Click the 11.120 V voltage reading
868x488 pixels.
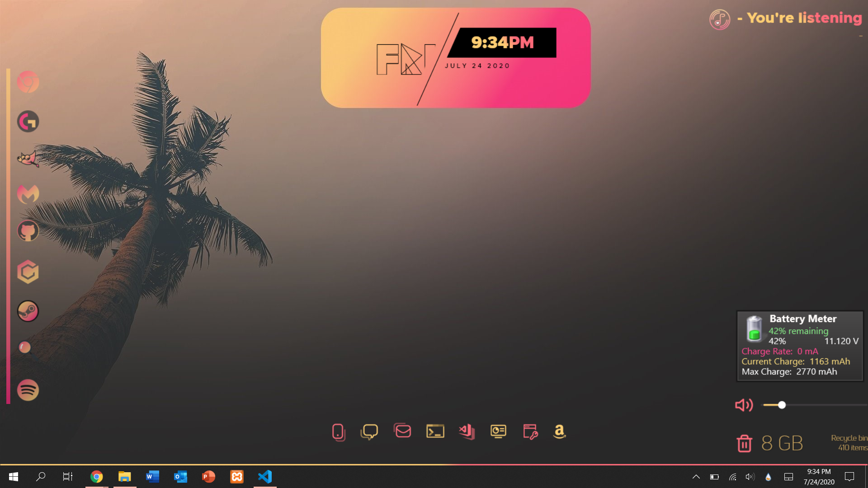pos(841,341)
